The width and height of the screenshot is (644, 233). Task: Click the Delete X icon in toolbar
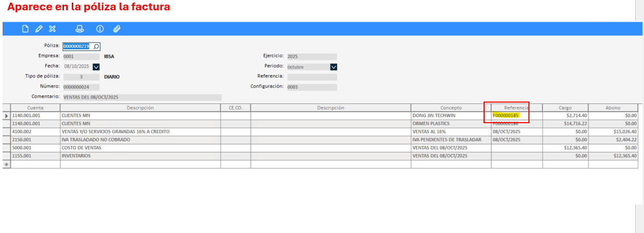pos(52,29)
